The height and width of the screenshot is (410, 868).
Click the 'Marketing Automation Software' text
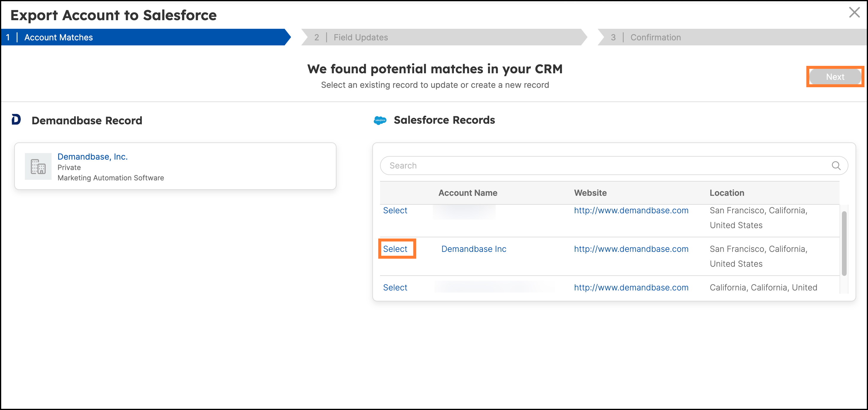tap(111, 178)
